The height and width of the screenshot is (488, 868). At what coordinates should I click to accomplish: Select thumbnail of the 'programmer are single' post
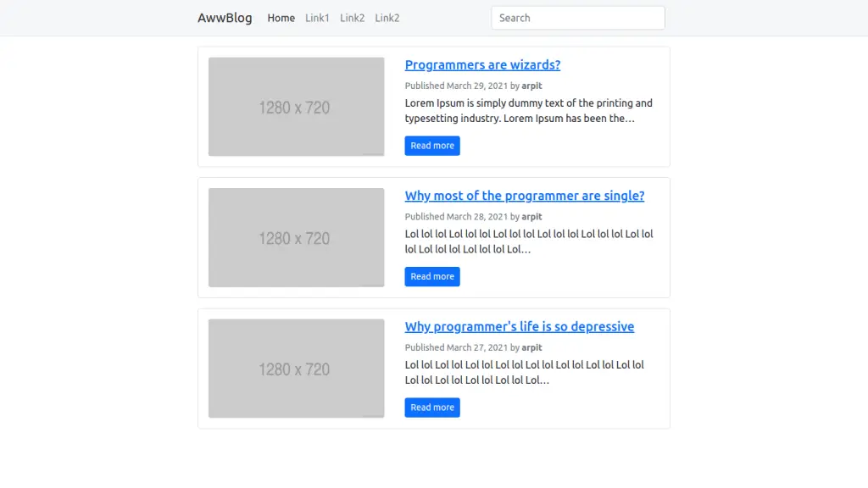[x=296, y=237]
